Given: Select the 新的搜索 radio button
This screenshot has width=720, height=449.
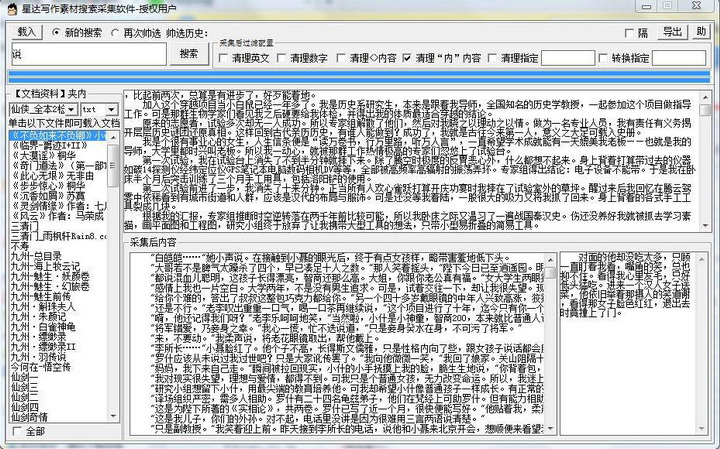Looking at the screenshot, I should (56, 33).
